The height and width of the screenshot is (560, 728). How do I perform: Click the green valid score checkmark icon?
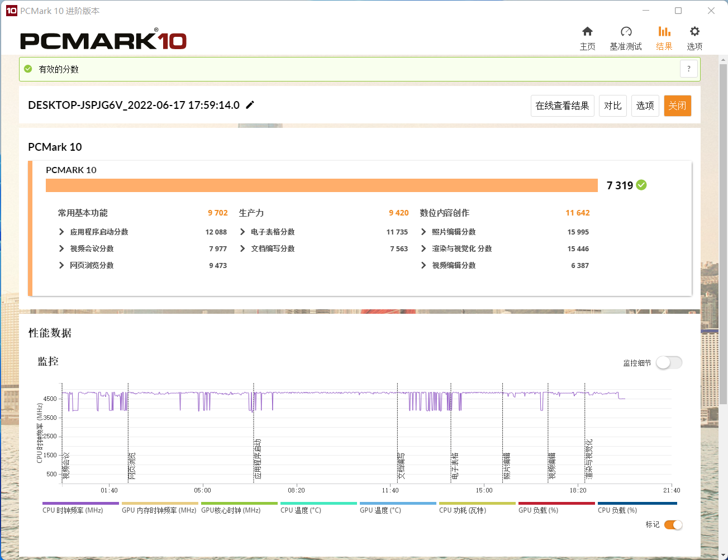click(x=28, y=69)
